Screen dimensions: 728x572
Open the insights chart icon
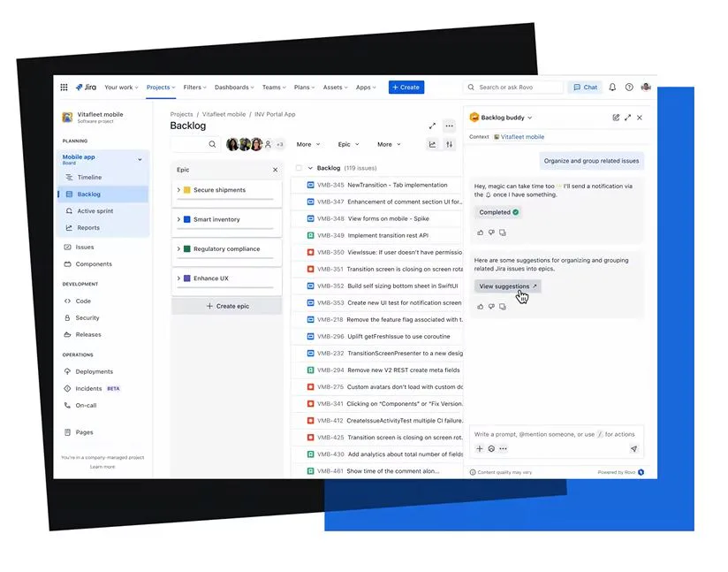click(432, 144)
